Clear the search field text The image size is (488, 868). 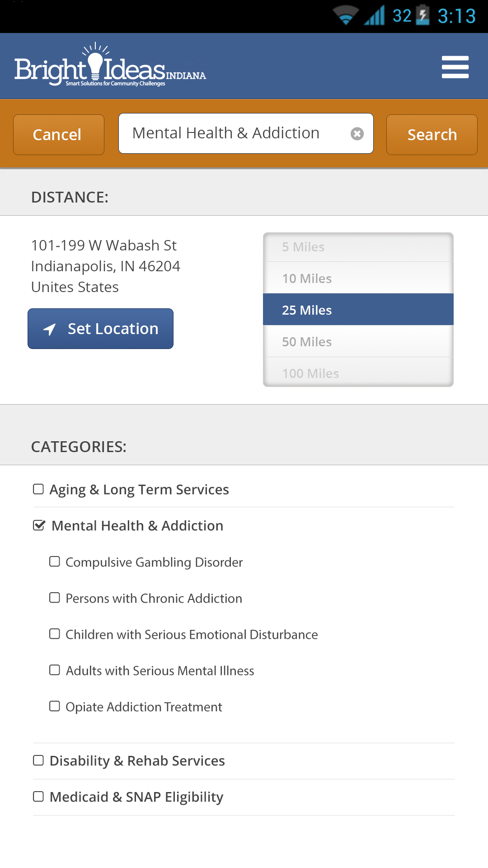[x=357, y=133]
